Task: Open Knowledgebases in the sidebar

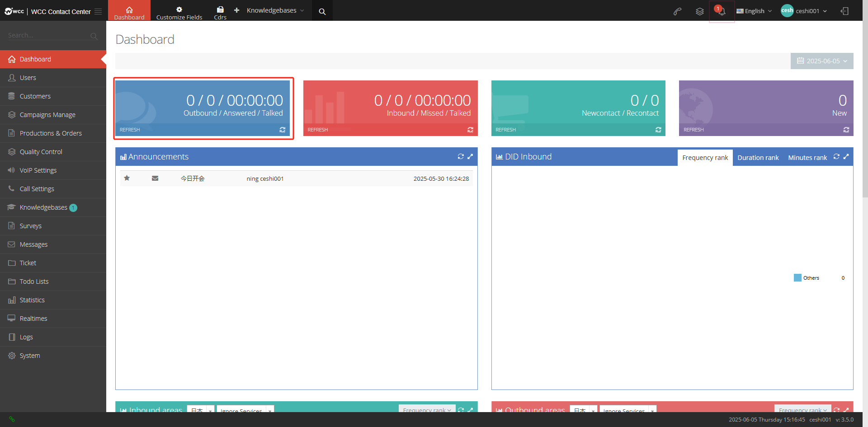Action: coord(53,207)
